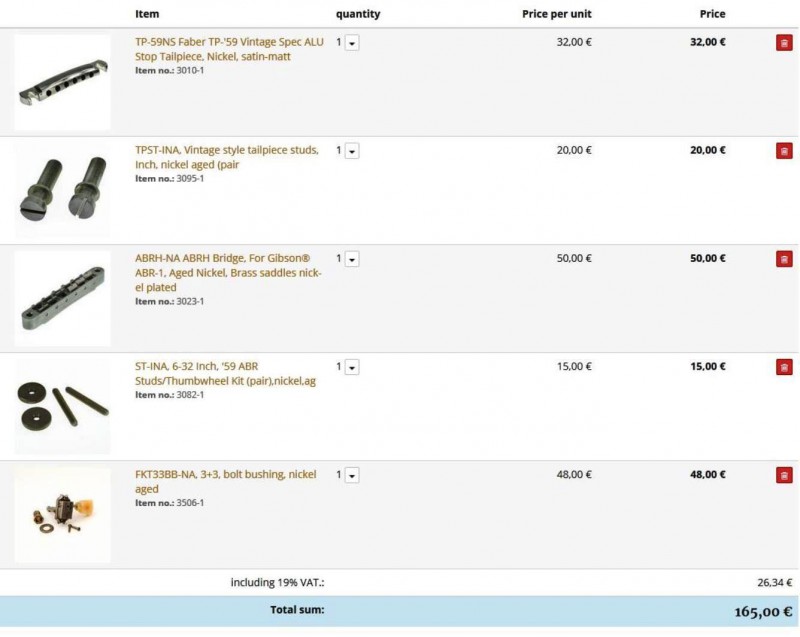Click the tailpiece studs product image
This screenshot has height=637, width=800.
pyautogui.click(x=63, y=190)
